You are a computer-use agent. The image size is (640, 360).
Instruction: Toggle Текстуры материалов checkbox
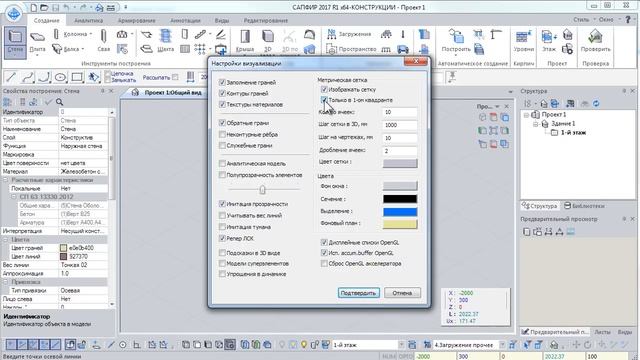(x=222, y=104)
